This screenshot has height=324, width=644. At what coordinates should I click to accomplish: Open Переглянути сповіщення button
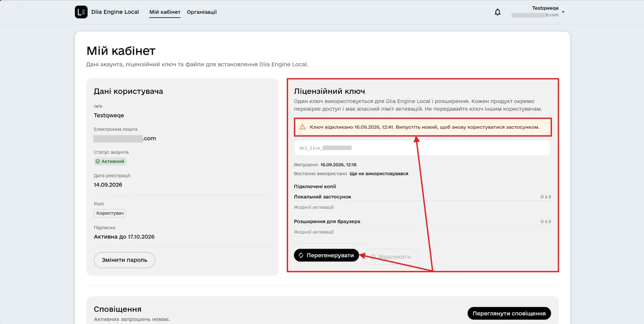click(x=509, y=313)
